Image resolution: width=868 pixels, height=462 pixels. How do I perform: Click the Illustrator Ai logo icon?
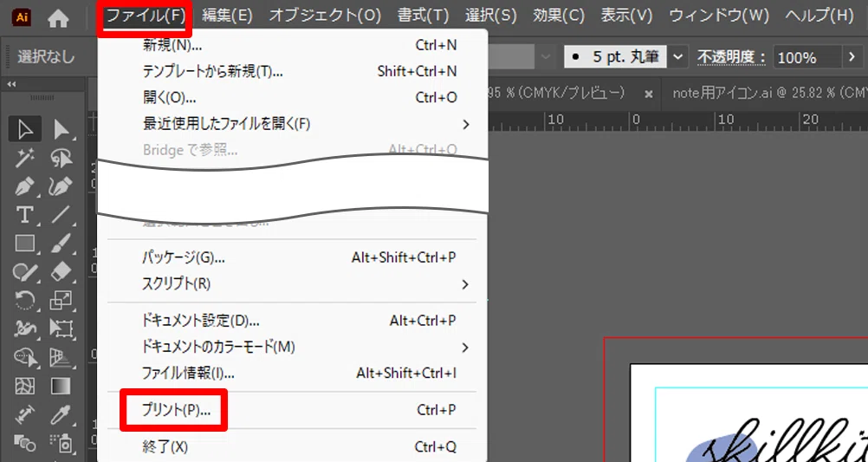tap(22, 17)
